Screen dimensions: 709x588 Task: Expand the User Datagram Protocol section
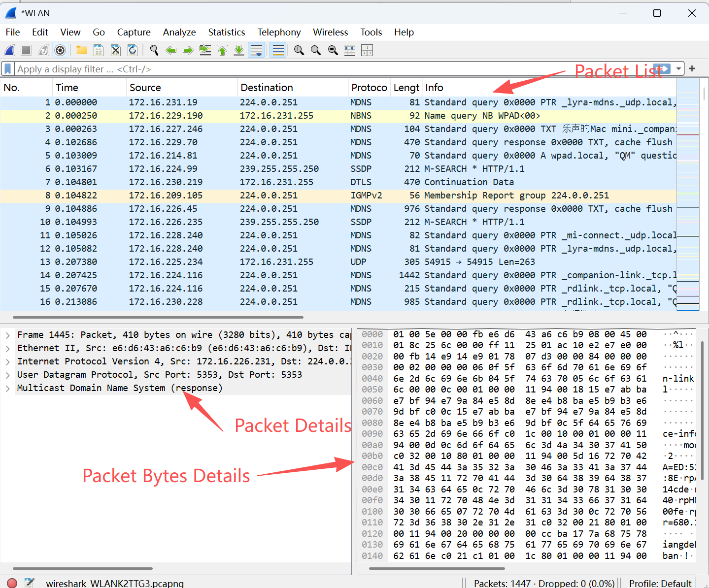point(8,375)
